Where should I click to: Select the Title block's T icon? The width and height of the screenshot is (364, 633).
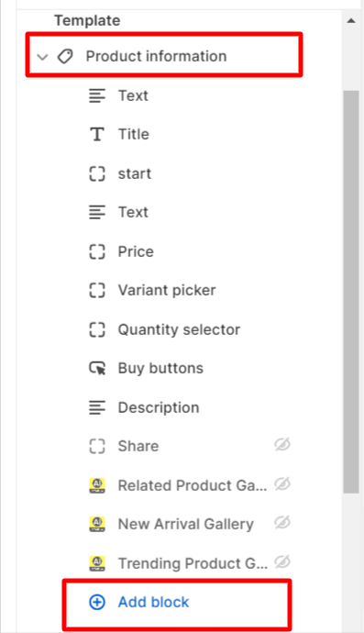pyautogui.click(x=97, y=134)
